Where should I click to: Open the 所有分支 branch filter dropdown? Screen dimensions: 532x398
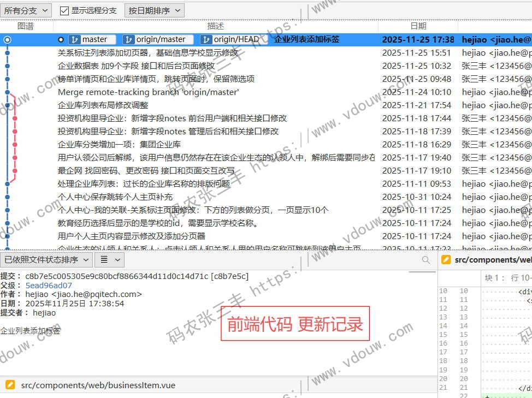26,10
